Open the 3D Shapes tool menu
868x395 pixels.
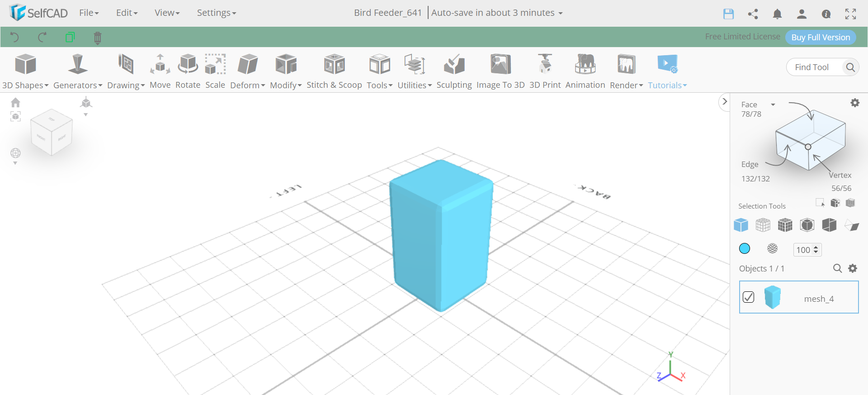[x=25, y=71]
